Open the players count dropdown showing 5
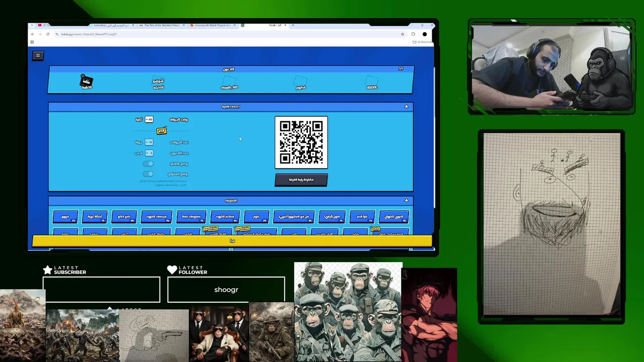Screen dimensions: 644x362 149,153
